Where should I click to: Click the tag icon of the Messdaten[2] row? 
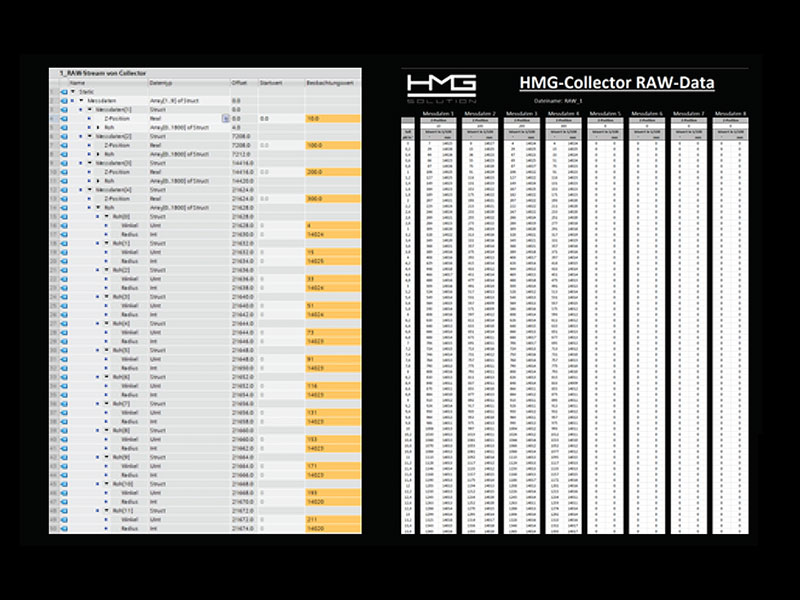[64, 136]
